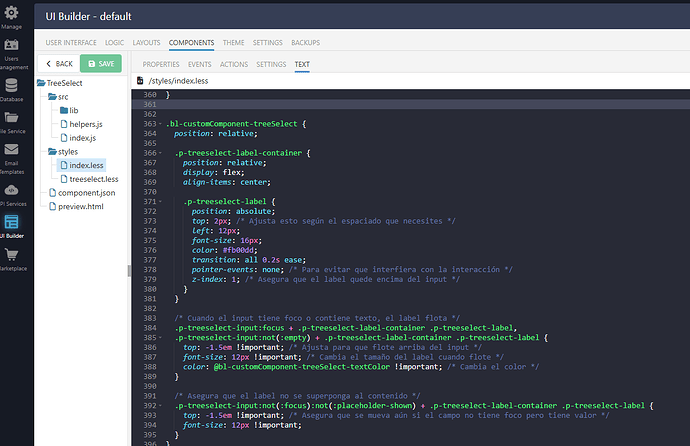Open the EVENTS sub-tab
690x446 pixels.
(200, 64)
